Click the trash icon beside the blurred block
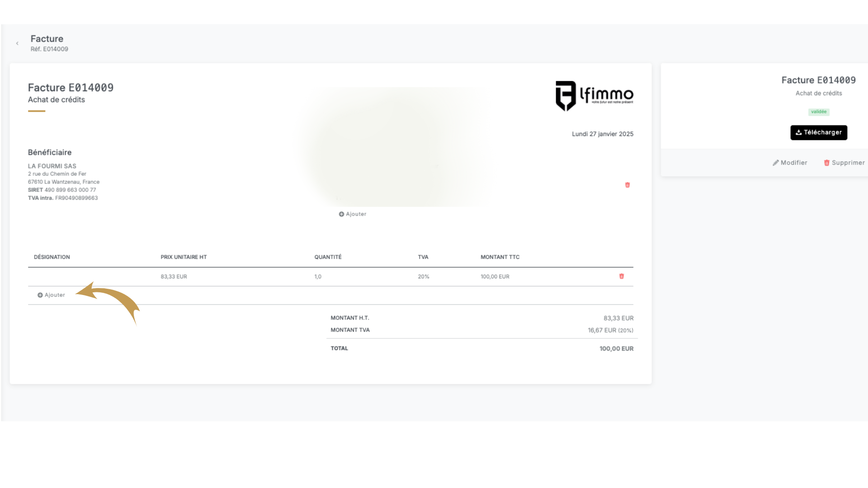This screenshot has width=868, height=488. [x=627, y=185]
